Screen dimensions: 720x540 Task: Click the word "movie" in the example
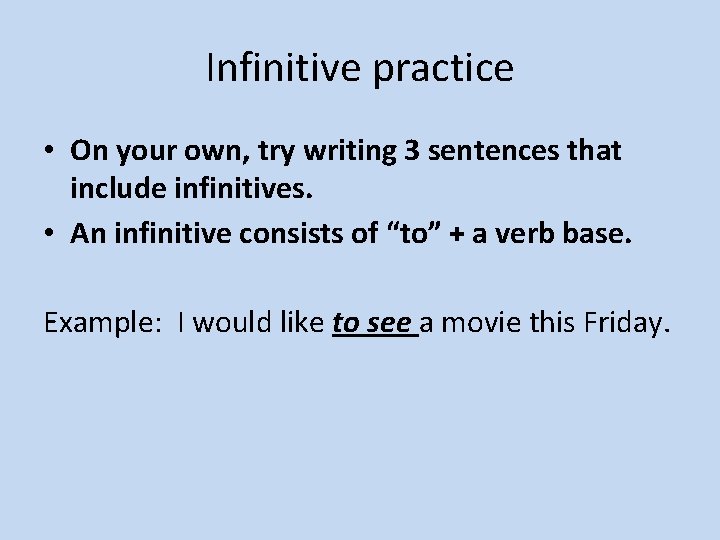tap(478, 323)
